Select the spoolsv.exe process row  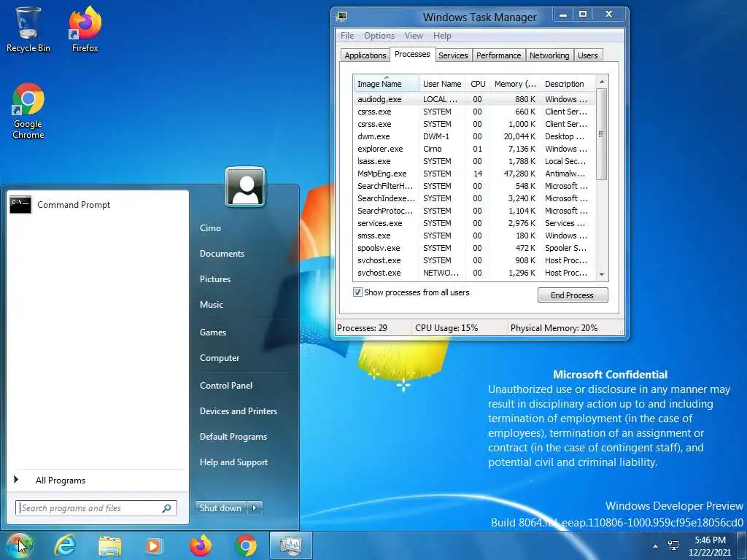[x=474, y=248]
